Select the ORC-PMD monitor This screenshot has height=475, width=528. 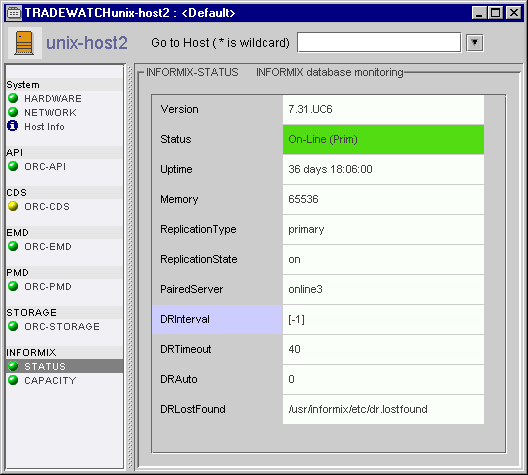click(48, 286)
